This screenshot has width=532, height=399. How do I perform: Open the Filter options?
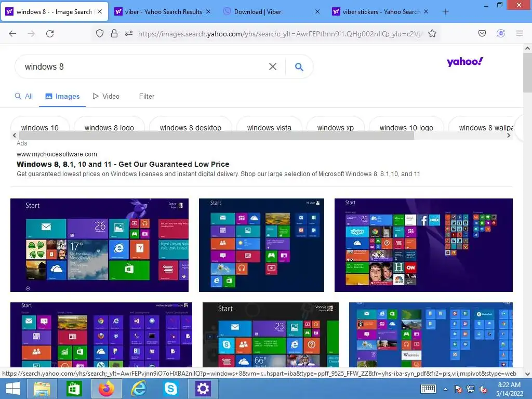(x=147, y=96)
